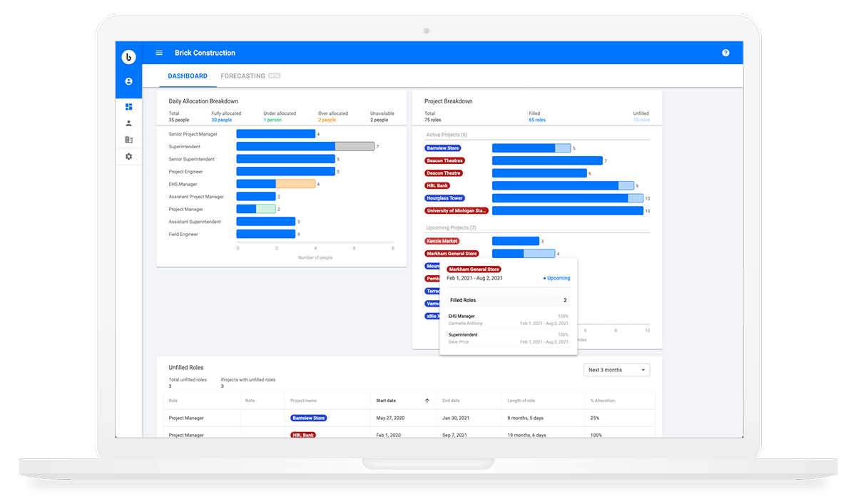The height and width of the screenshot is (504, 856).
Task: Sort table by the End date column header
Action: 451,401
